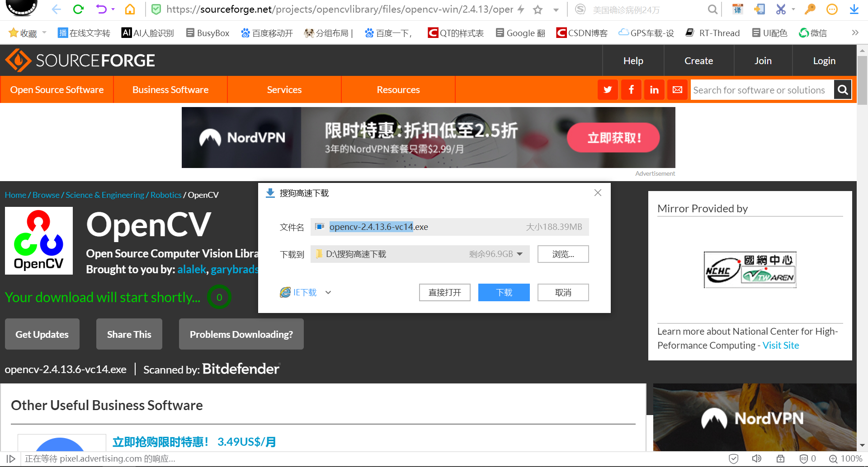
Task: Open the address bar dropdown arrow
Action: tap(556, 10)
